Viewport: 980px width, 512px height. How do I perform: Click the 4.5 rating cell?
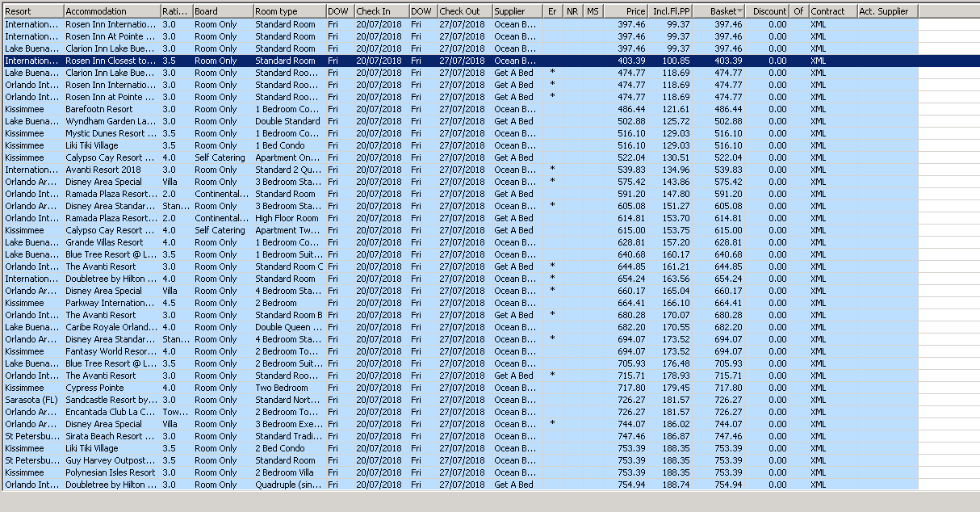tap(177, 303)
